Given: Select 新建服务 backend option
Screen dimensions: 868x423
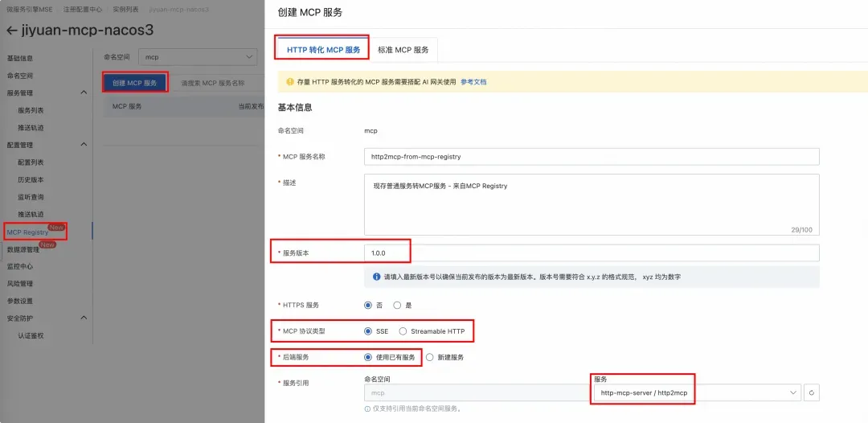Looking at the screenshot, I should tap(429, 357).
